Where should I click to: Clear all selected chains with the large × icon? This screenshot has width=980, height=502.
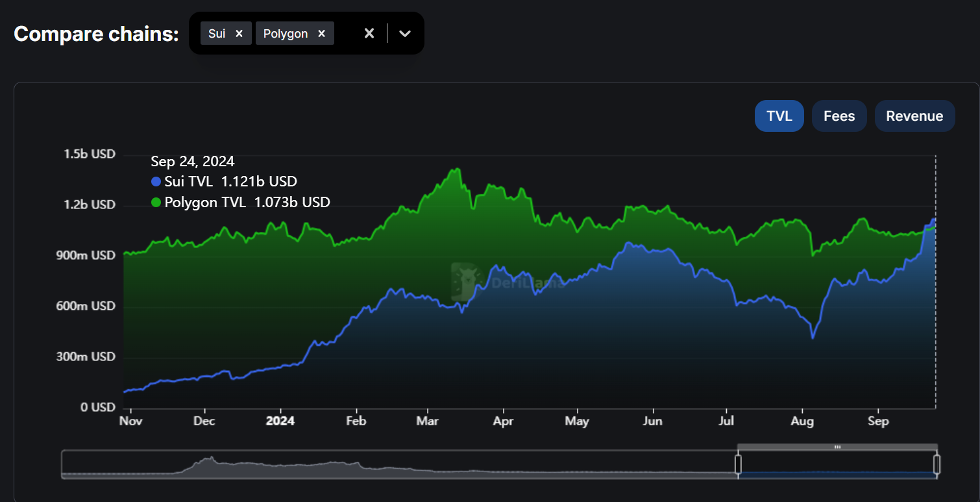369,32
